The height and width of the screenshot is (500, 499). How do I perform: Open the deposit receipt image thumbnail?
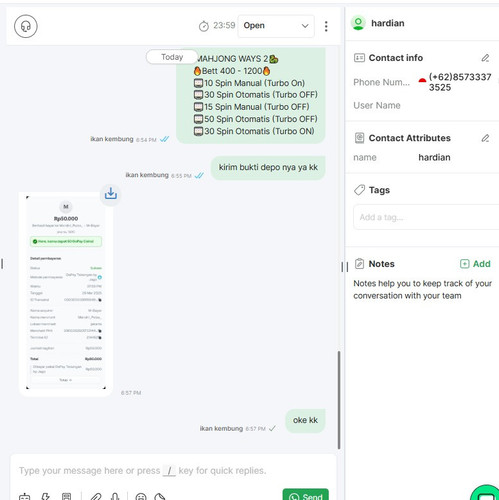[66, 292]
